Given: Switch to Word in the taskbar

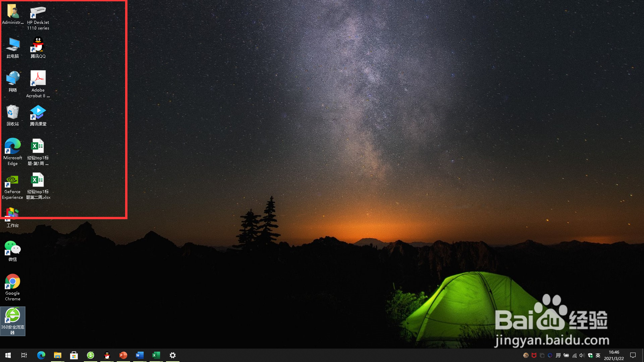Looking at the screenshot, I should click(140, 355).
